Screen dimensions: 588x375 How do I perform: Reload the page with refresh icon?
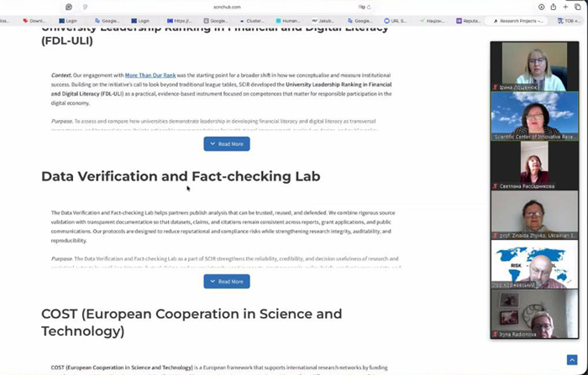point(369,7)
